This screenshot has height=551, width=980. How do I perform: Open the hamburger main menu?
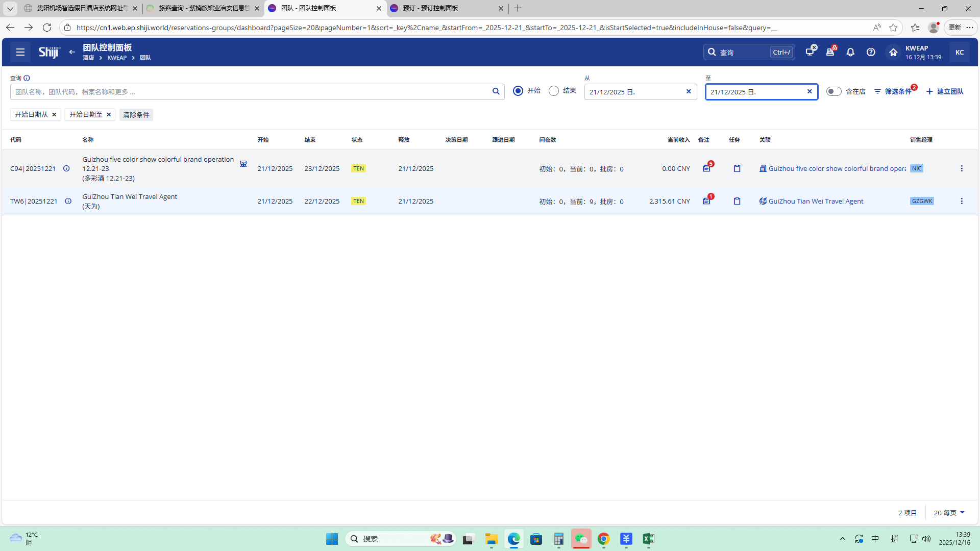click(x=20, y=52)
